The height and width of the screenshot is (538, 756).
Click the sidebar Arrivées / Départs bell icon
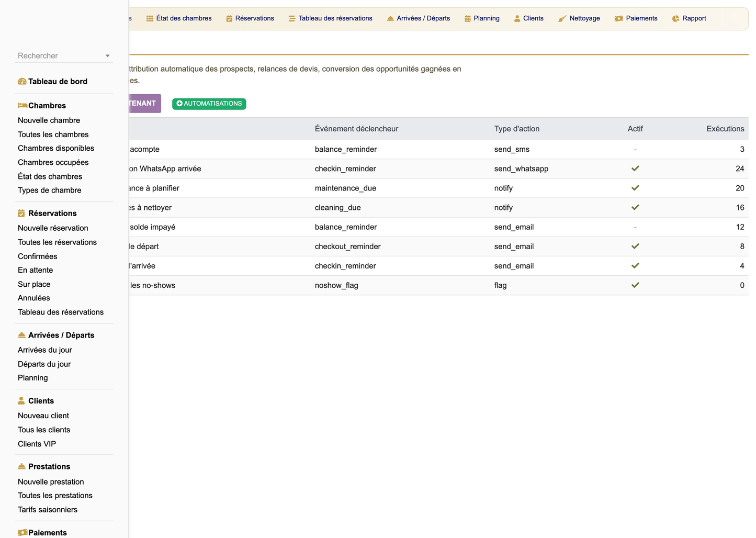click(x=21, y=335)
